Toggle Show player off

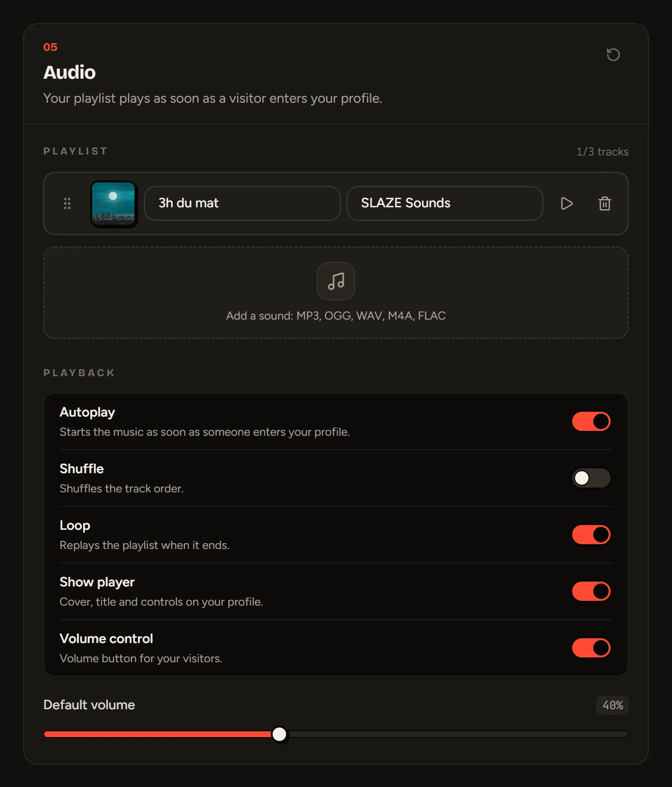[x=591, y=591]
